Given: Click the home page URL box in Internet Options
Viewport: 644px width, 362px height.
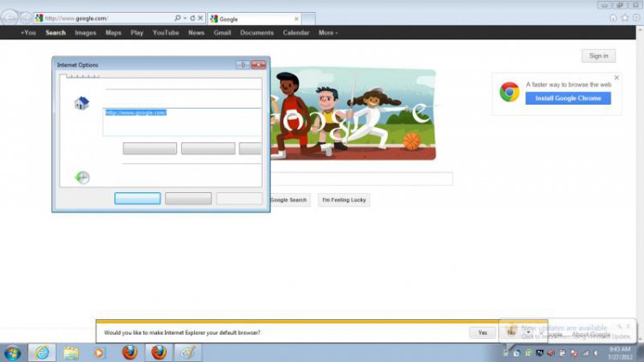Looking at the screenshot, I should point(182,122).
